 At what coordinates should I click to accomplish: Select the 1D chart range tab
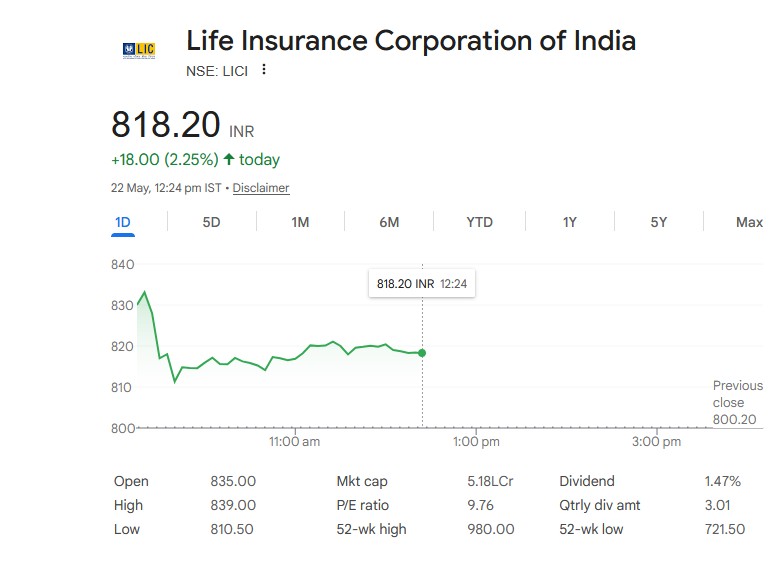[x=123, y=222]
